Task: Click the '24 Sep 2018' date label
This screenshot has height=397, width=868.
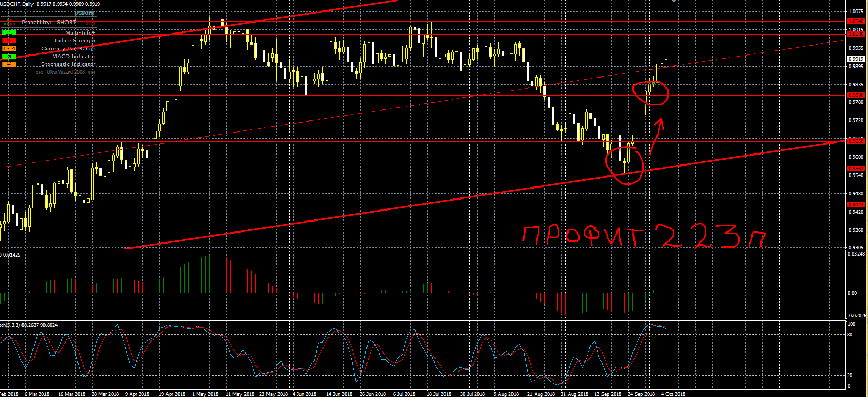Action: tap(641, 394)
